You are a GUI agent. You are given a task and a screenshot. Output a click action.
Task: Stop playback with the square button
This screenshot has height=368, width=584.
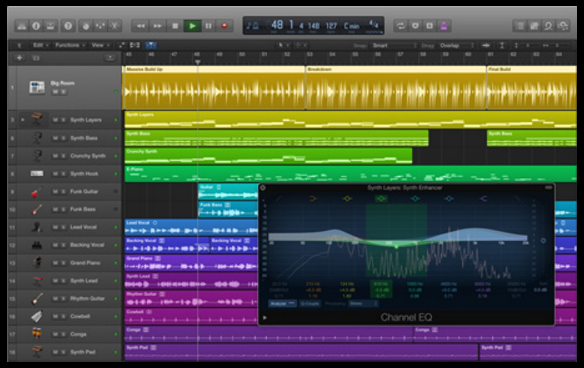tap(175, 26)
